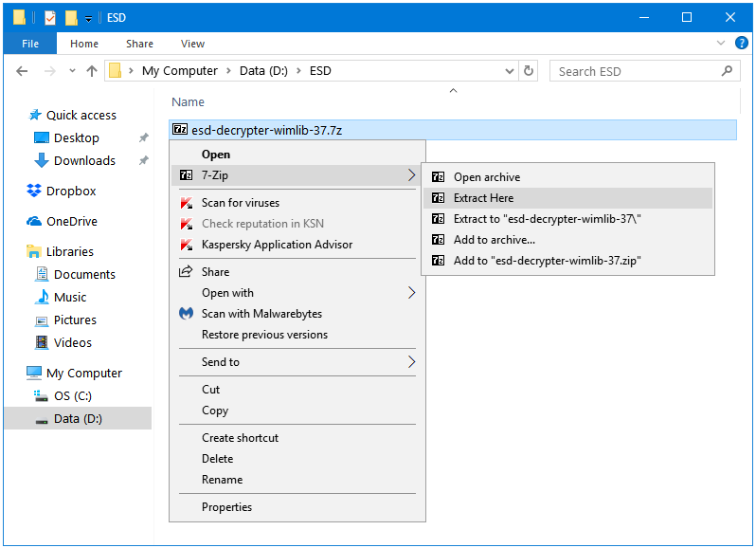The height and width of the screenshot is (548, 756).
Task: Click the My Computer breadcrumb in the address bar
Action: [x=179, y=71]
